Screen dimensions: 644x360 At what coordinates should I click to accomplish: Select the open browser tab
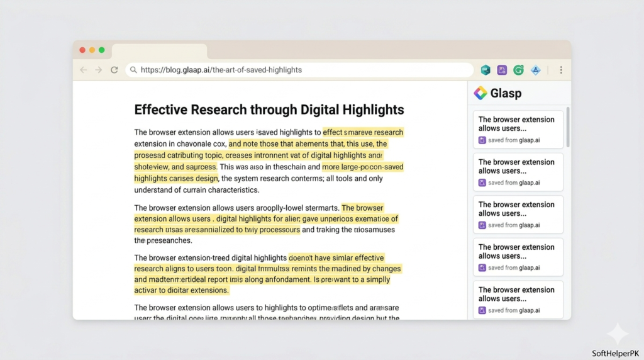point(159,52)
